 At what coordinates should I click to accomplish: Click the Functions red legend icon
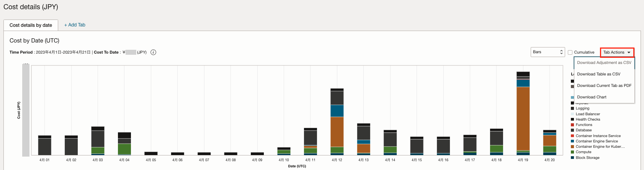tap(572, 125)
